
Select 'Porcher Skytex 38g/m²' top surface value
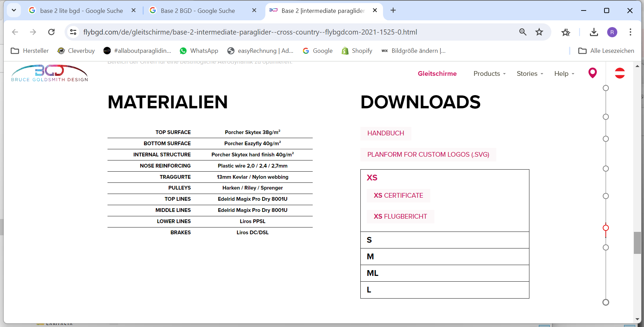tap(253, 132)
